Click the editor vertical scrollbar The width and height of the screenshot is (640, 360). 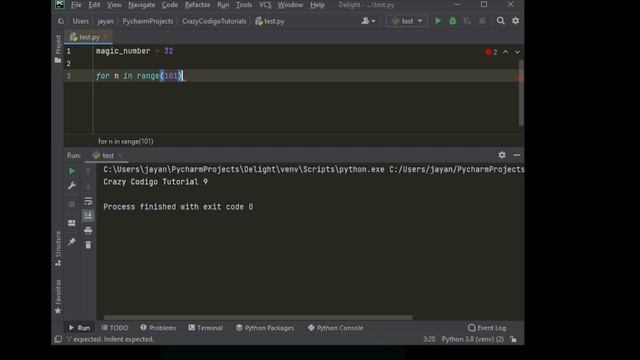[521, 93]
